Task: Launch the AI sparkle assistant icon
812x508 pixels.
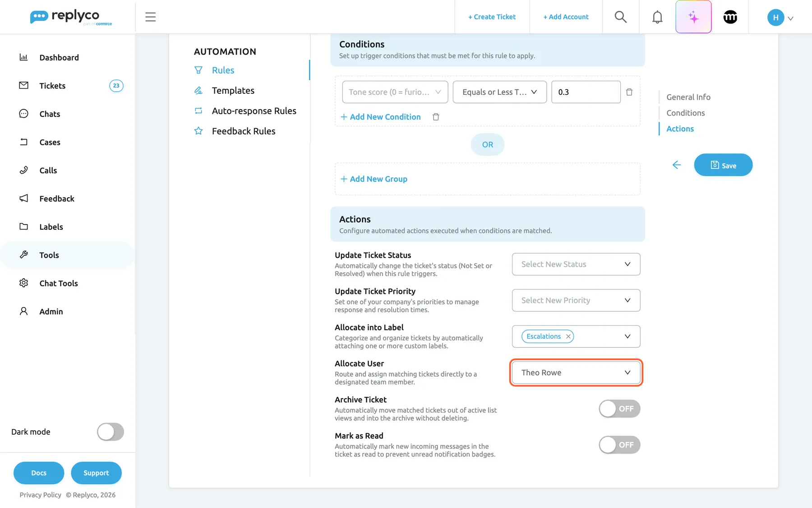Action: coord(693,17)
